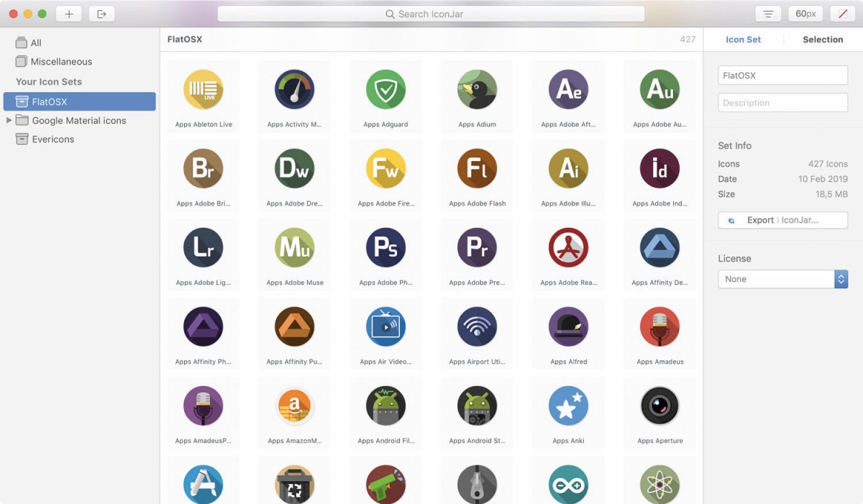Edit the FlatOSX set name field
Image resolution: width=863 pixels, height=504 pixels.
(x=782, y=75)
